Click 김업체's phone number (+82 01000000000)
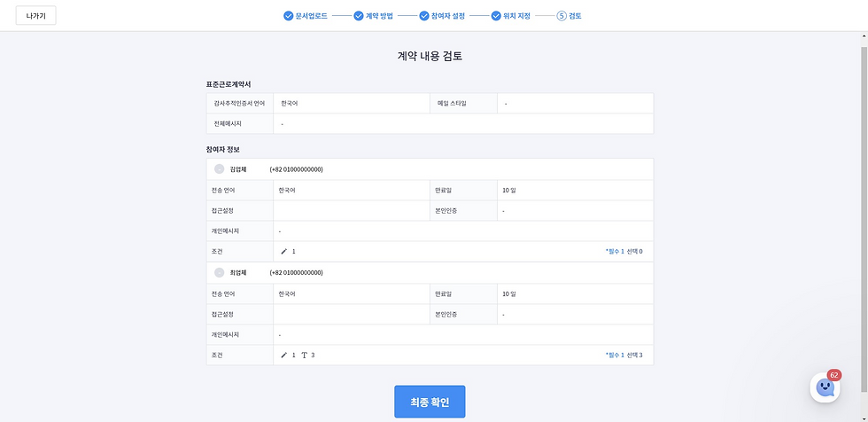 tap(296, 169)
